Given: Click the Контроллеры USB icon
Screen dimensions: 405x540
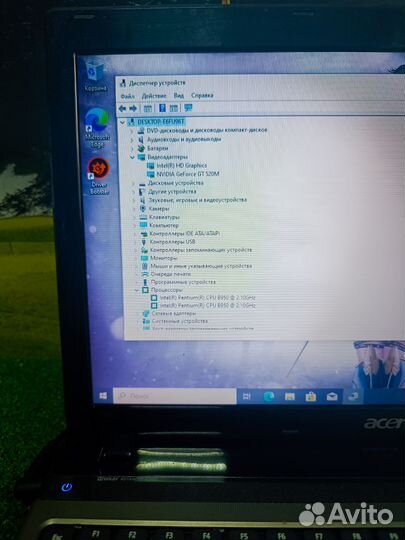Looking at the screenshot, I should click(x=144, y=242).
